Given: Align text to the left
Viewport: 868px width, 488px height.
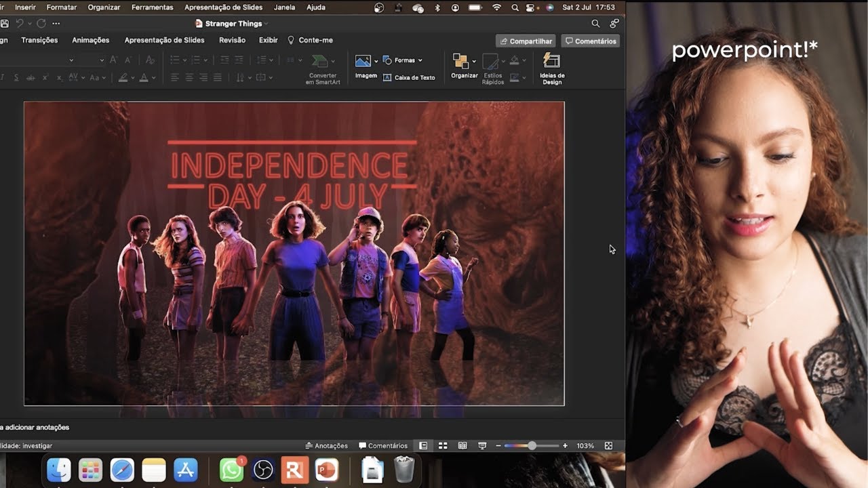Looking at the screenshot, I should [174, 77].
